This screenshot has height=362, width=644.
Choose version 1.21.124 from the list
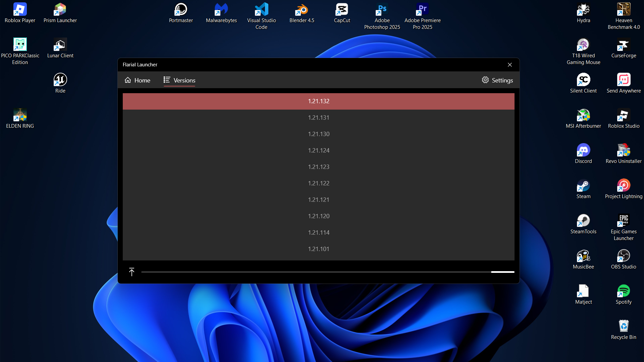pos(318,150)
